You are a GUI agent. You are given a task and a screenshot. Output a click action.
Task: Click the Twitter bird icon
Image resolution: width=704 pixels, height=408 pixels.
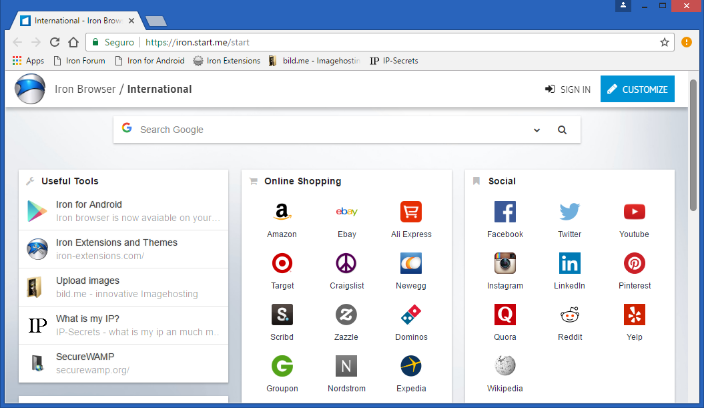pyautogui.click(x=569, y=211)
